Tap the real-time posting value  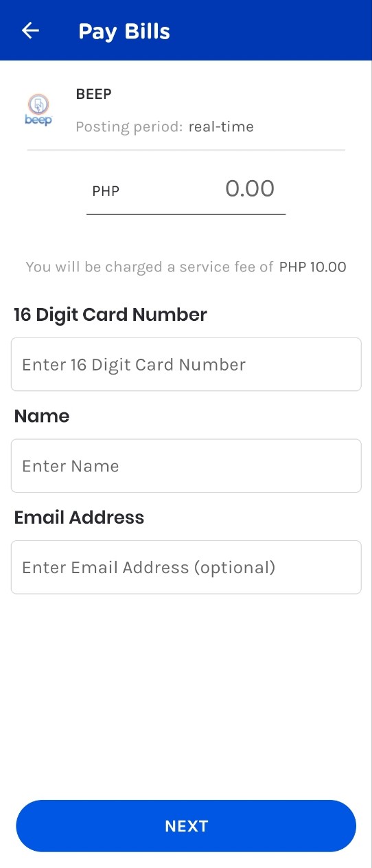tap(221, 127)
